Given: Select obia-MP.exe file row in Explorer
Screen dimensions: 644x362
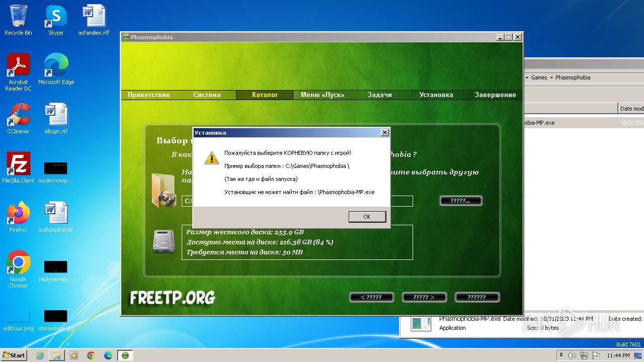Looking at the screenshot, I should pos(584,123).
